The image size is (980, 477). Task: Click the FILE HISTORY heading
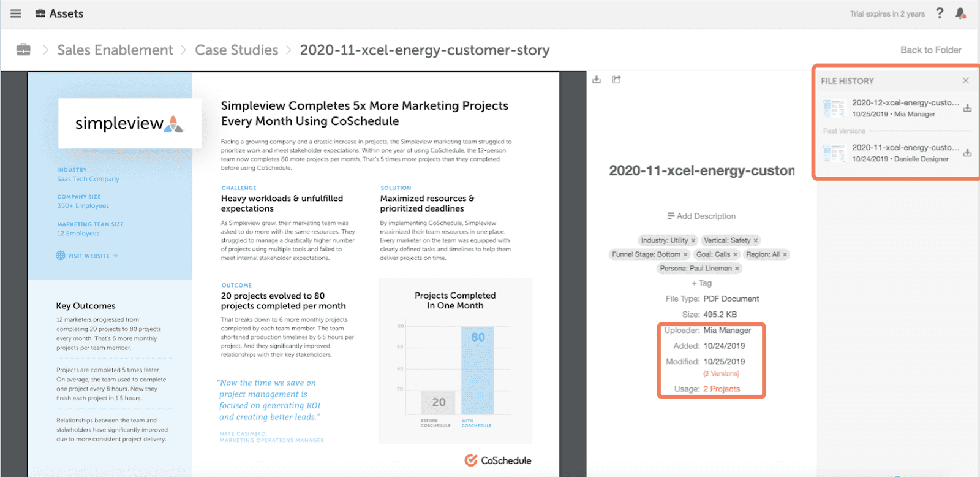[x=847, y=81]
